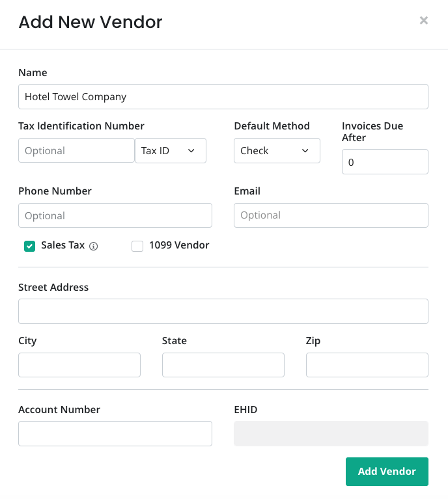Open the Tax ID type dropdown
The width and height of the screenshot is (448, 499).
pyautogui.click(x=171, y=150)
